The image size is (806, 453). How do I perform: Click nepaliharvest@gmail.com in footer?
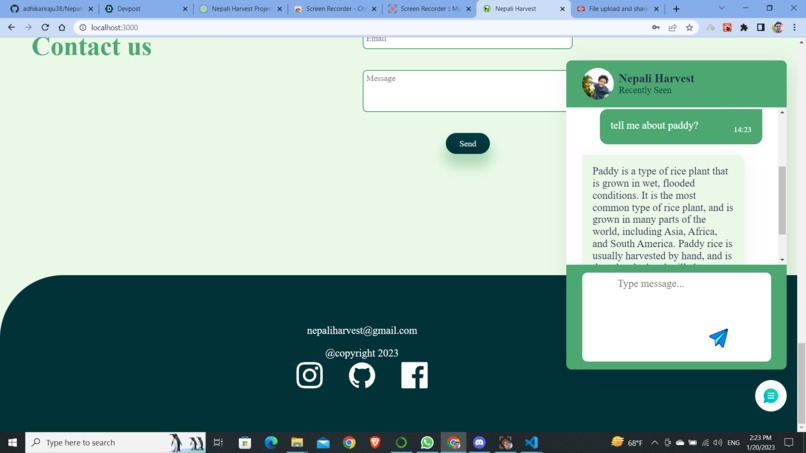point(362,331)
